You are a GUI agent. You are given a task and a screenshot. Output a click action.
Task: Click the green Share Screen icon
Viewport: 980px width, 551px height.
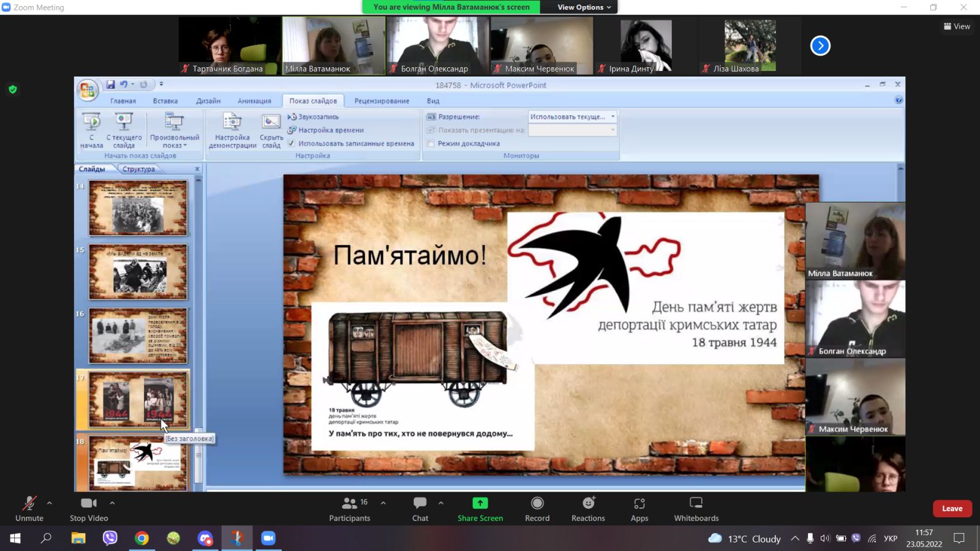(480, 503)
